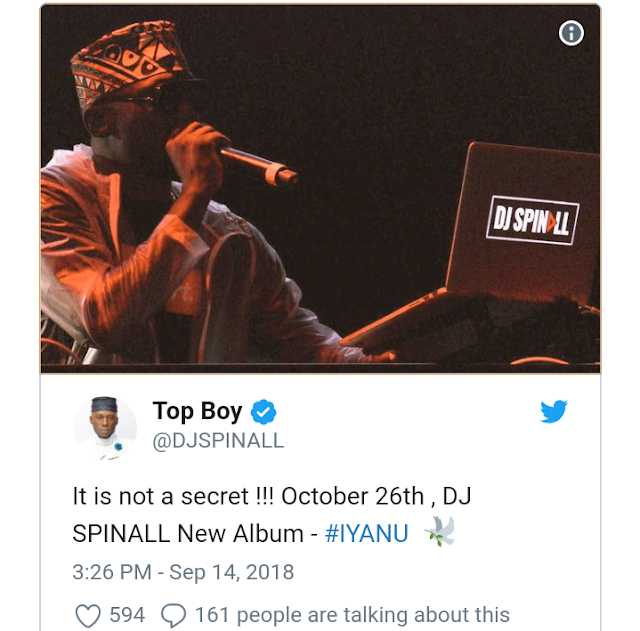Click the microphone in the photo
The width and height of the screenshot is (640, 631).
pyautogui.click(x=258, y=166)
